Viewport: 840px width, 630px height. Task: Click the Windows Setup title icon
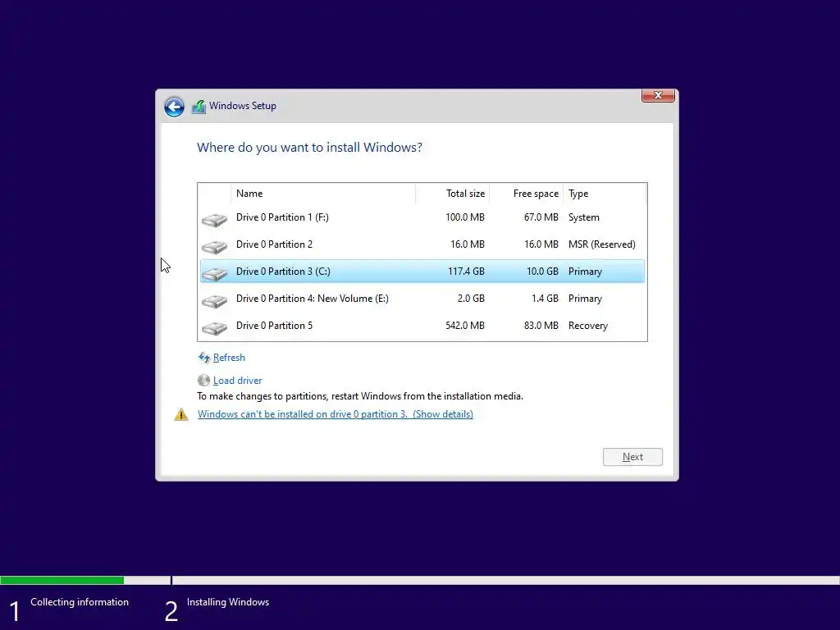tap(199, 107)
